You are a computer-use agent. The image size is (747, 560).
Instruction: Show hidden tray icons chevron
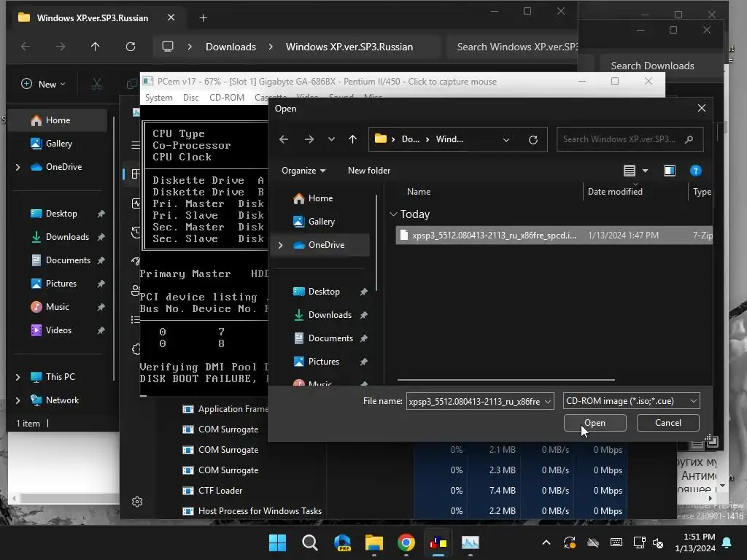(546, 542)
